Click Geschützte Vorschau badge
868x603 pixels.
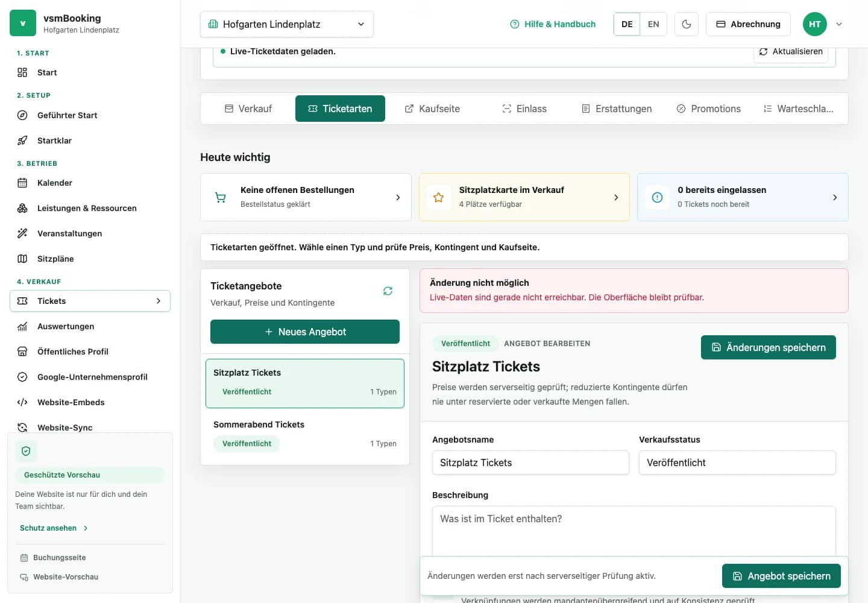pos(90,475)
